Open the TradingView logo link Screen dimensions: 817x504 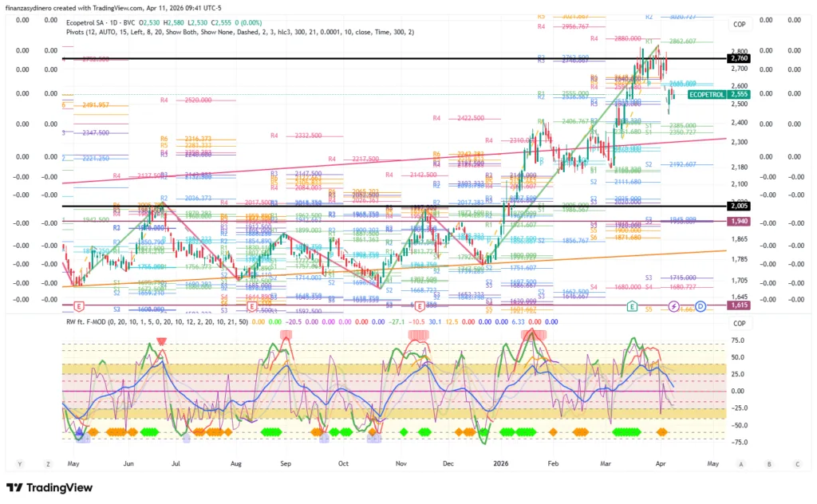[48, 488]
